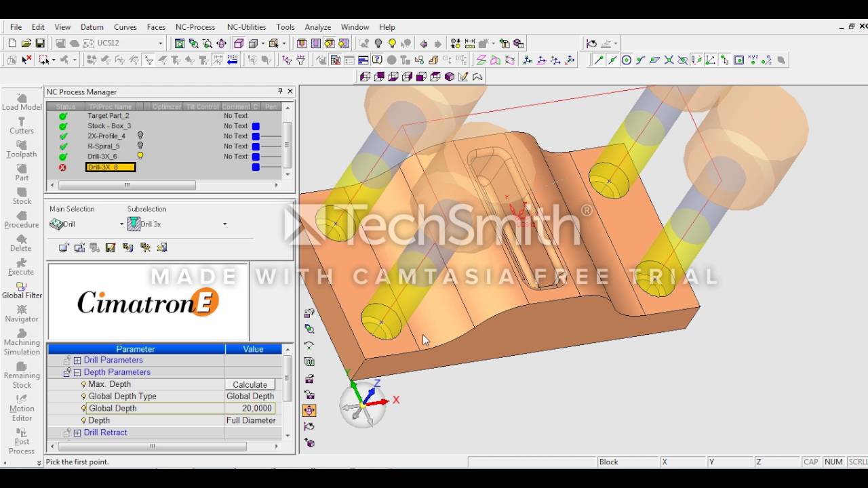Viewport: 868px width, 488px height.
Task: Click the solid purple cube view icon
Action: [449, 77]
